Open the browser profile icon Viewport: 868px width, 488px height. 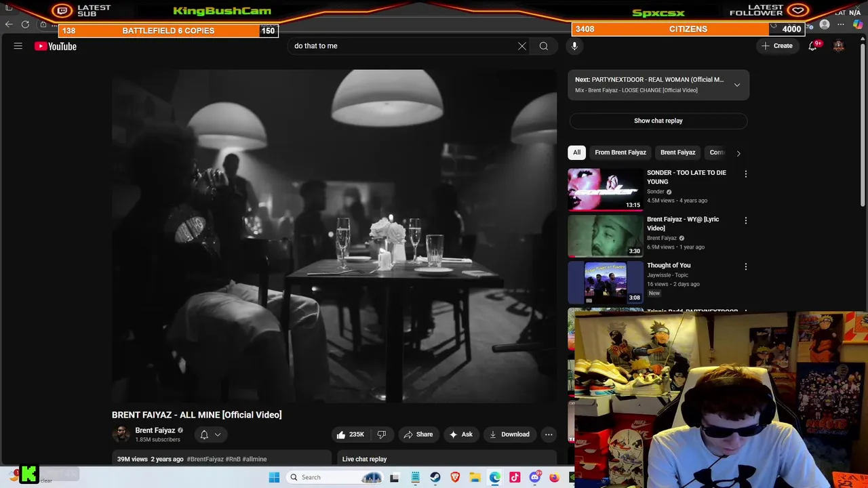pyautogui.click(x=825, y=25)
